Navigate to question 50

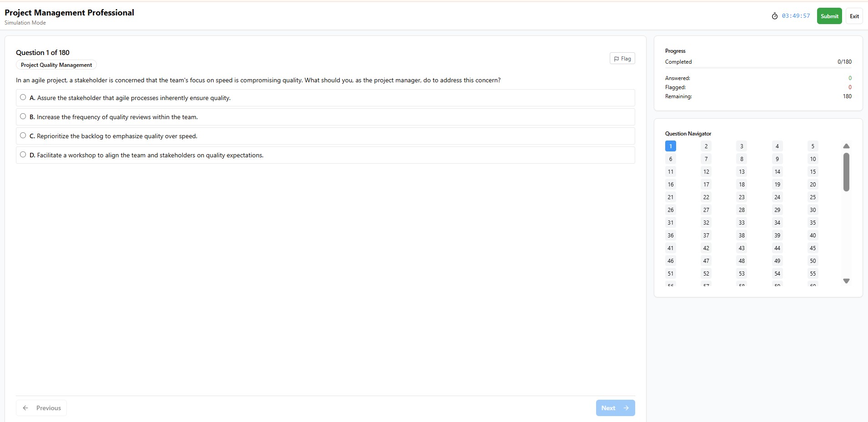click(x=813, y=261)
